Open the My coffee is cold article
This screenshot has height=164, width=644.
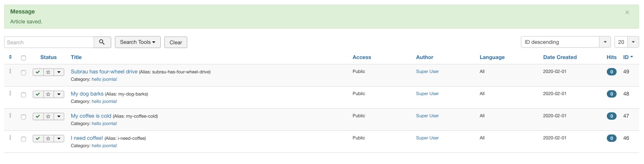click(91, 116)
